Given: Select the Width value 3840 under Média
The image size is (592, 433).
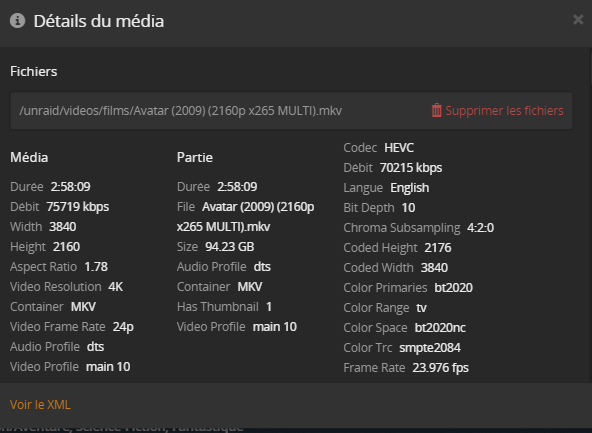Looking at the screenshot, I should [63, 227].
